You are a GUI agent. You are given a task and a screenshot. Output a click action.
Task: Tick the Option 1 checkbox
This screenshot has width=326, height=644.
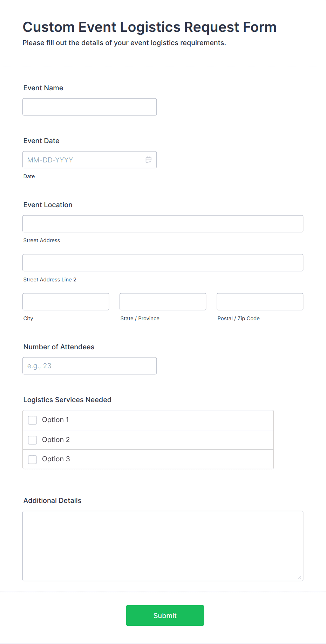point(32,420)
